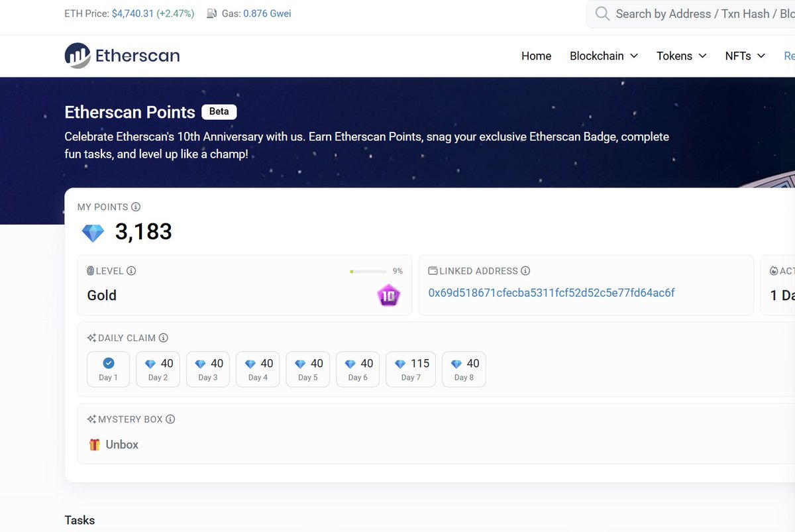The width and height of the screenshot is (795, 532).
Task: Claim the Day 6 reward of 40
Action: coord(358,369)
